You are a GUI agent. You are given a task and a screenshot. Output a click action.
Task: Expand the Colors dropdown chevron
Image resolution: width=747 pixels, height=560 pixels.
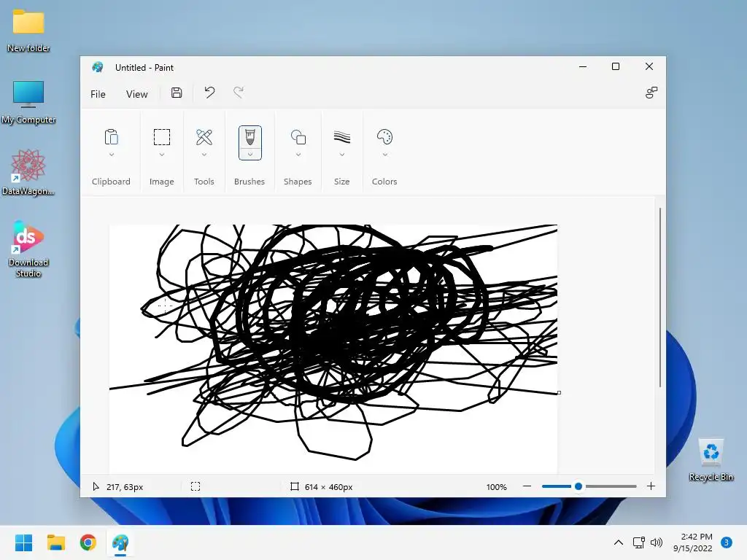click(385, 155)
